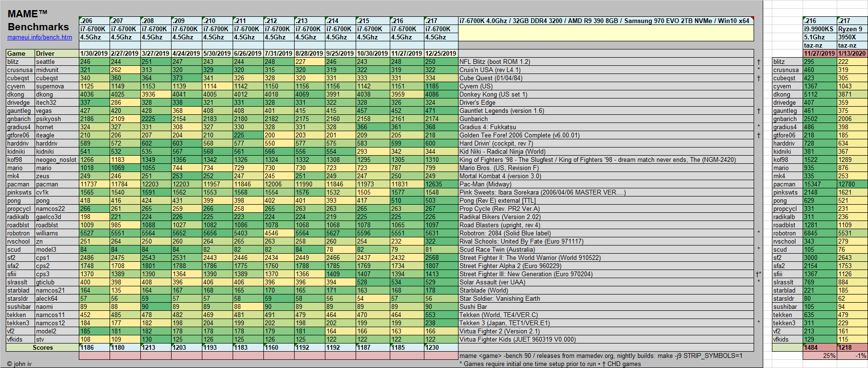The width and height of the screenshot is (868, 368).
Task: Select the supernova driver cell
Action: pos(57,86)
